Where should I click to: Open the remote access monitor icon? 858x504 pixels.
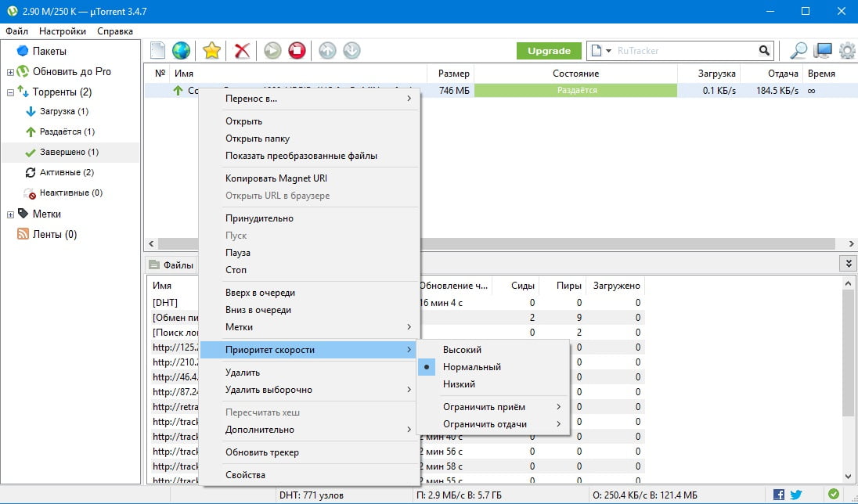(822, 51)
